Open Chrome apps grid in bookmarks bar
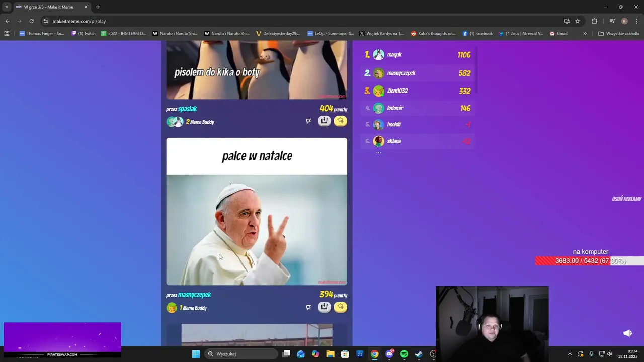The width and height of the screenshot is (644, 362). tap(7, 34)
